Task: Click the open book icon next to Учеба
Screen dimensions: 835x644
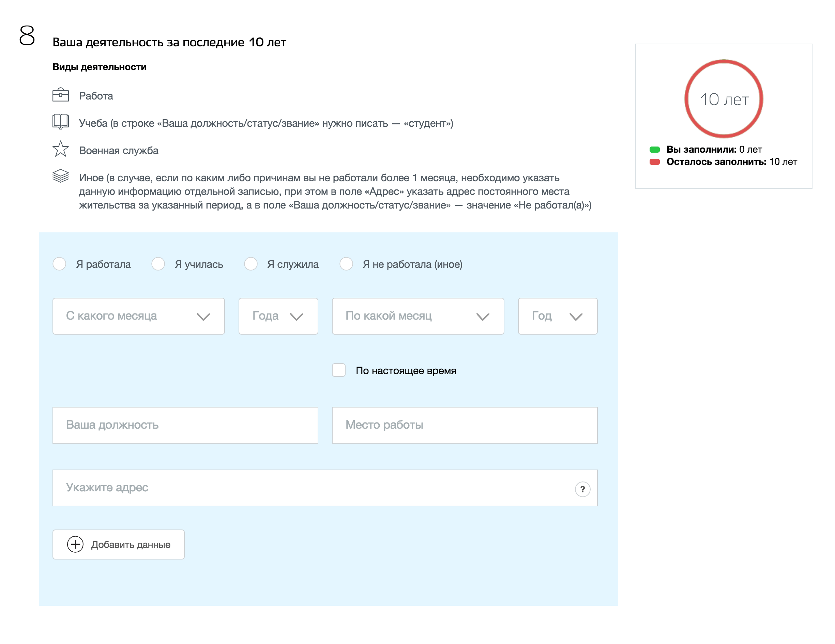Action: 60,122
